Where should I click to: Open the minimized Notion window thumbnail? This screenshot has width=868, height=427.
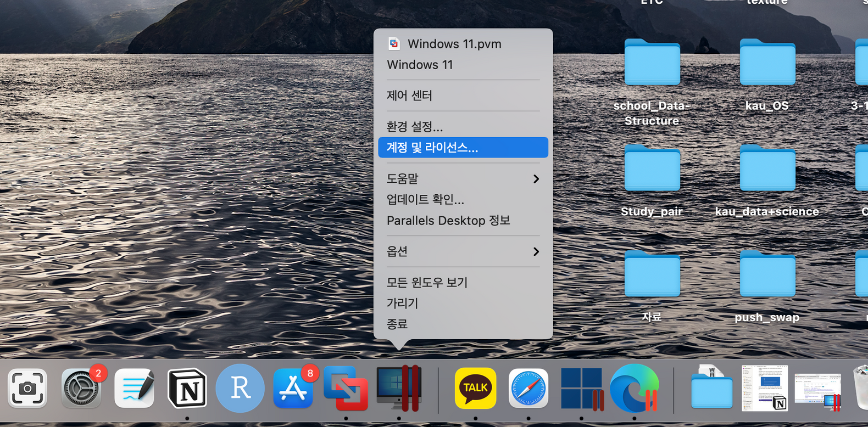[x=765, y=388]
